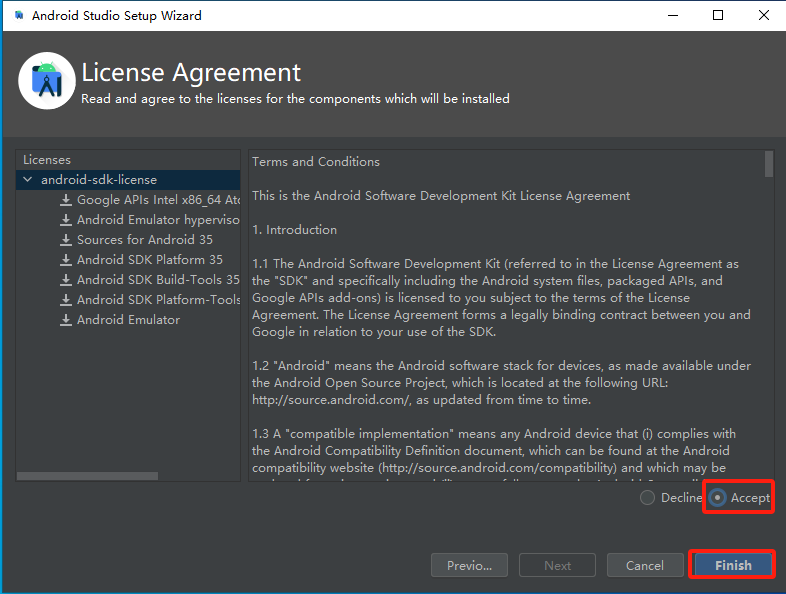Screen dimensions: 786x594
Task: Click download icon beside Android SDK Platform-Tools
Action: coord(66,300)
